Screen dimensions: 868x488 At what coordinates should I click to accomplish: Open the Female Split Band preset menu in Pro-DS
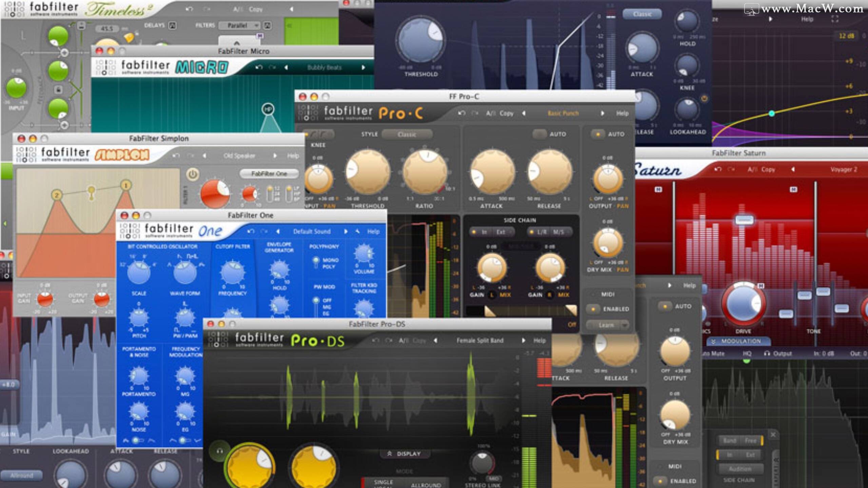click(x=479, y=340)
